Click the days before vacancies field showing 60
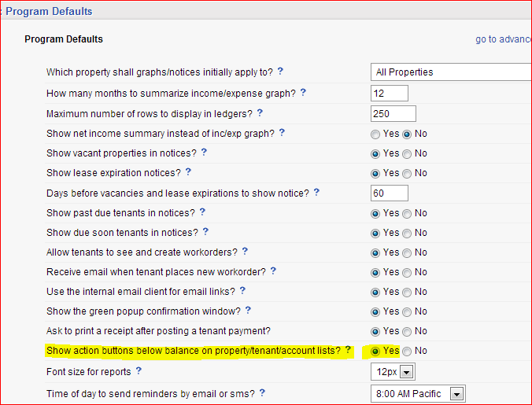 (389, 193)
